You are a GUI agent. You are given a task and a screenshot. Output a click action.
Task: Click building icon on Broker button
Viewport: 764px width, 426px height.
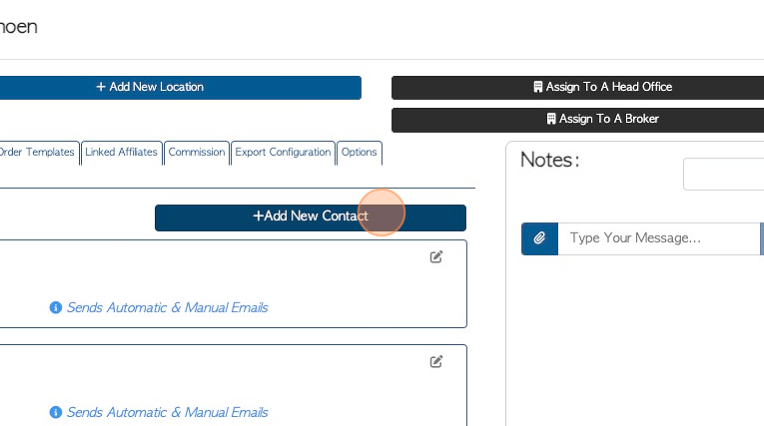[x=551, y=119]
